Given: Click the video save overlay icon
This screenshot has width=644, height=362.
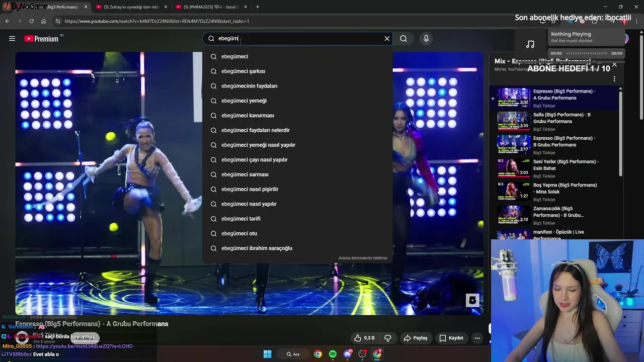Looking at the screenshot, I should 472,300.
